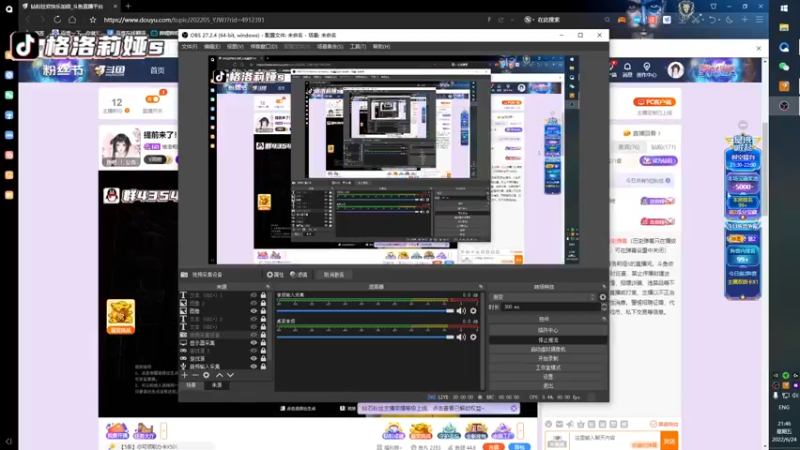
Task: Adjust the 300 ms duration stepper arrows
Action: tap(604, 307)
